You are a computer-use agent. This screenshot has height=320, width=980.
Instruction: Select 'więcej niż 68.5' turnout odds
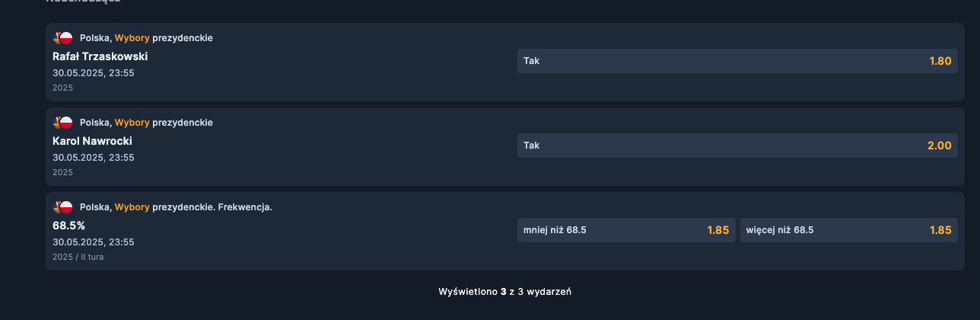pos(848,230)
